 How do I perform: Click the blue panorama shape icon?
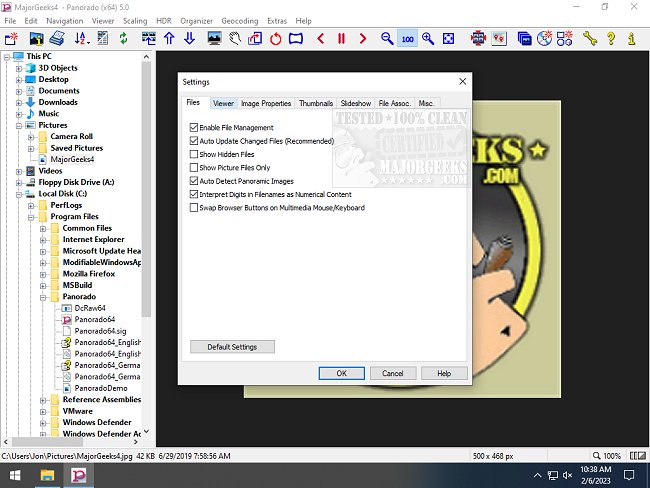(x=296, y=39)
